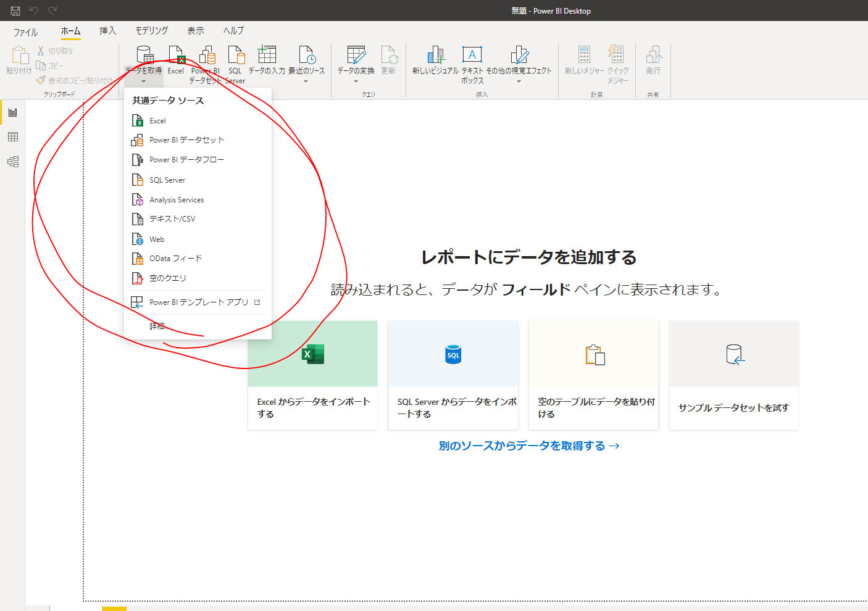Switch to Data view in left sidebar

click(x=12, y=137)
